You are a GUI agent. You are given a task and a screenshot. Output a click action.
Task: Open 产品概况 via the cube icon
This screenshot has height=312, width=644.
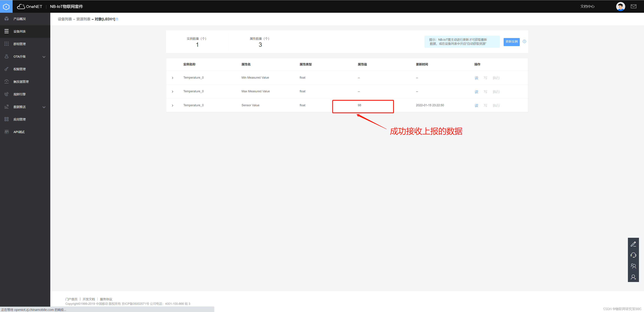7,19
